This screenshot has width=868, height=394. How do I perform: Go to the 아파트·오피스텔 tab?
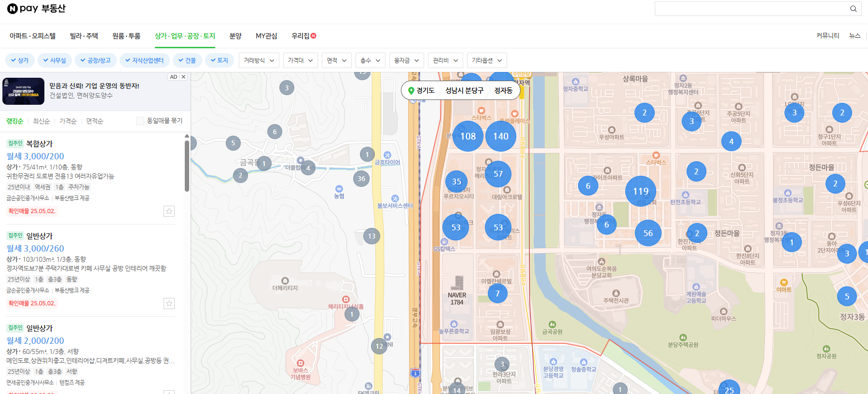click(x=33, y=36)
